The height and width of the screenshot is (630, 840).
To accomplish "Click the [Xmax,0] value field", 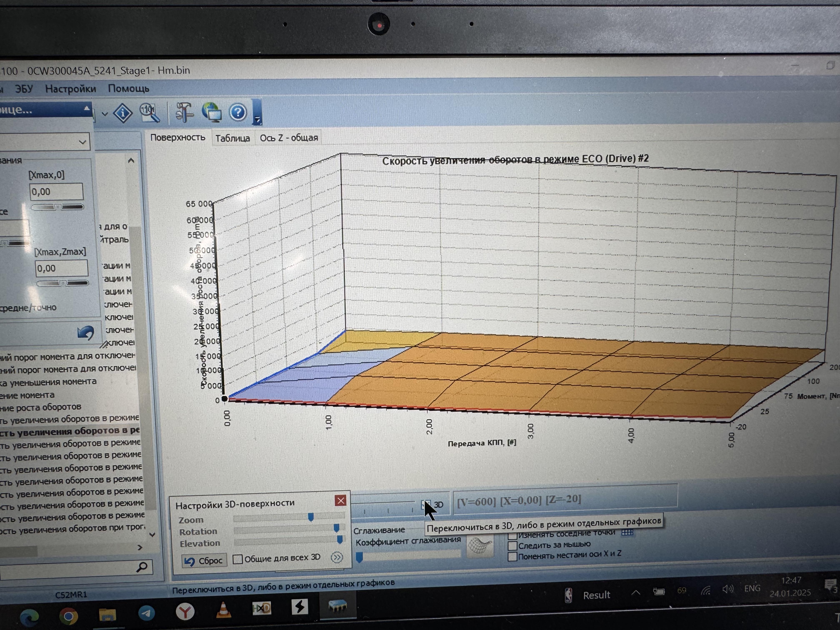I will pyautogui.click(x=56, y=192).
